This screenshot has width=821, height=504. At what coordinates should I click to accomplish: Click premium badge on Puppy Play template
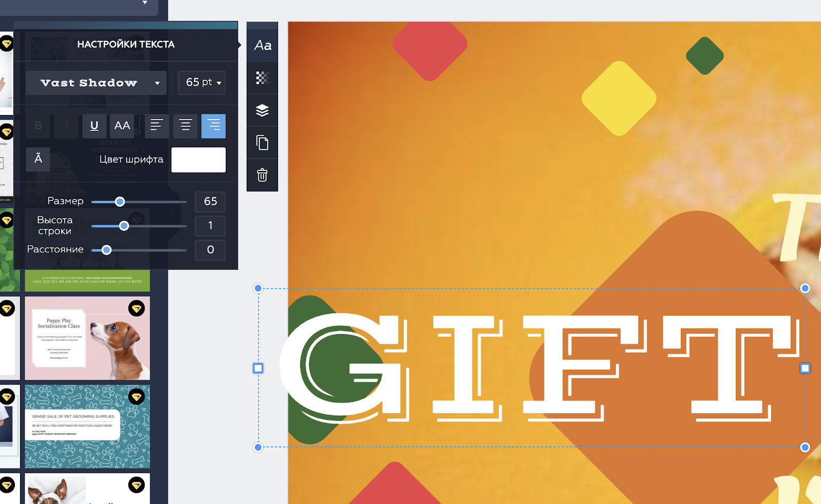[136, 308]
